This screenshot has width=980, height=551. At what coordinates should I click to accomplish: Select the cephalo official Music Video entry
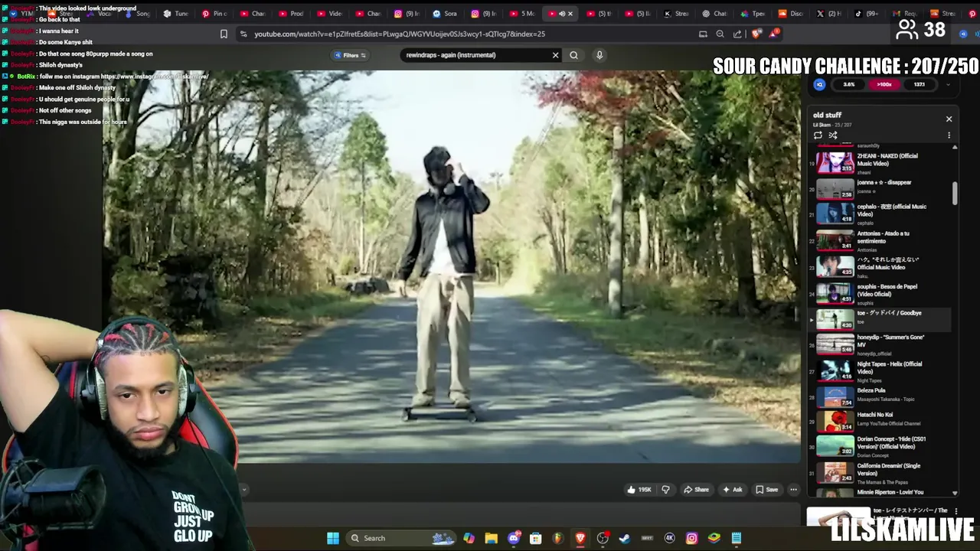pyautogui.click(x=880, y=214)
